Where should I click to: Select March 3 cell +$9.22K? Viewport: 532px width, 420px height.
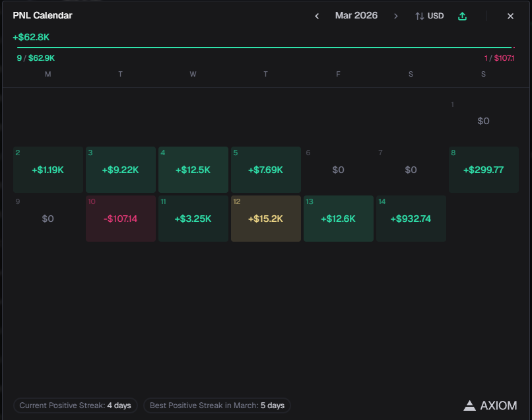pos(120,170)
